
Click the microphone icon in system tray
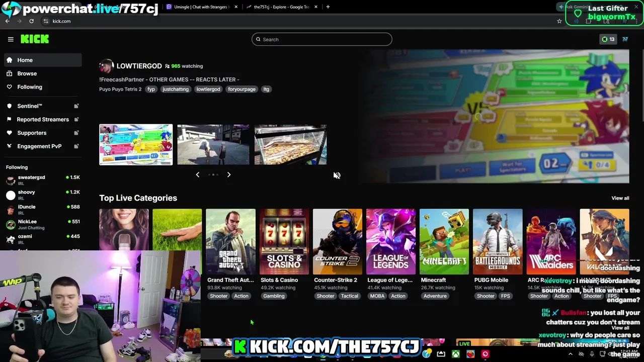pos(592,354)
